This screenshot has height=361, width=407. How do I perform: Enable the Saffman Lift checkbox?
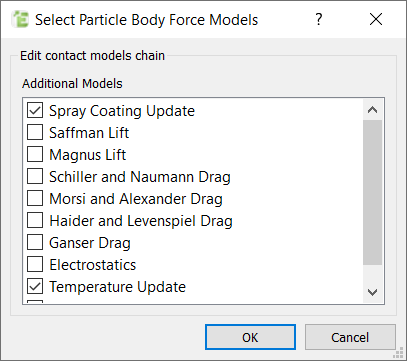pyautogui.click(x=35, y=132)
